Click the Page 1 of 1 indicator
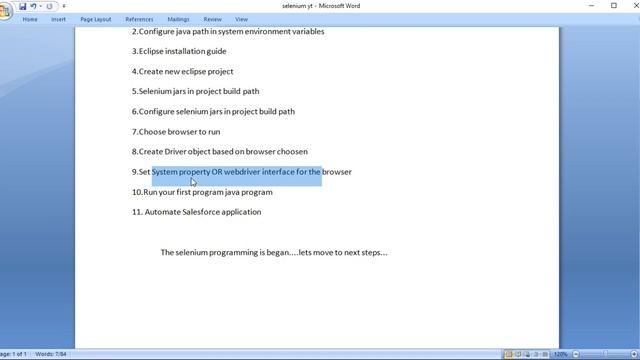 pos(13,354)
